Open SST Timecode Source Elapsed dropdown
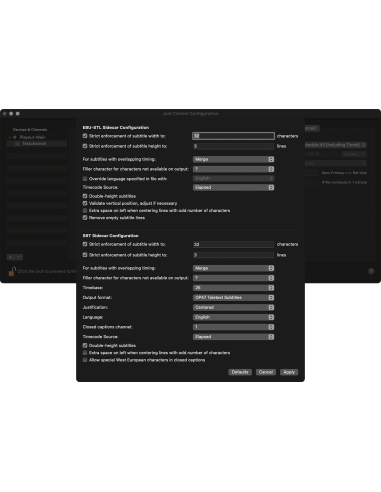 coord(233,337)
